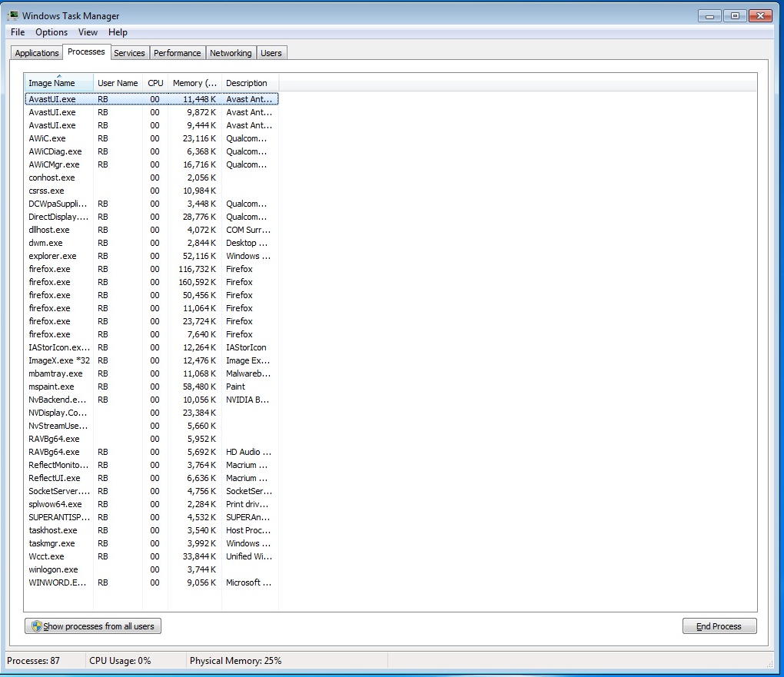Select the WINWORD.E... process row

151,582
